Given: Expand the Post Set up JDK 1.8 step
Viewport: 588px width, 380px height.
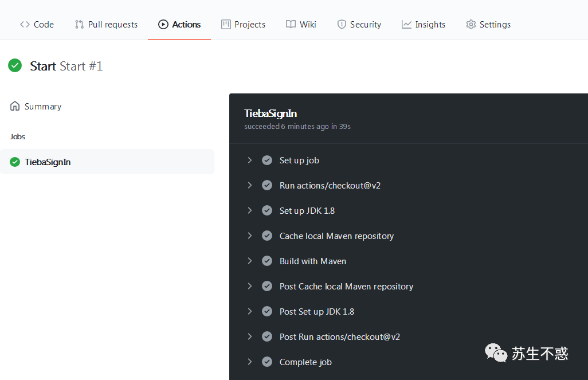Looking at the screenshot, I should [x=250, y=311].
